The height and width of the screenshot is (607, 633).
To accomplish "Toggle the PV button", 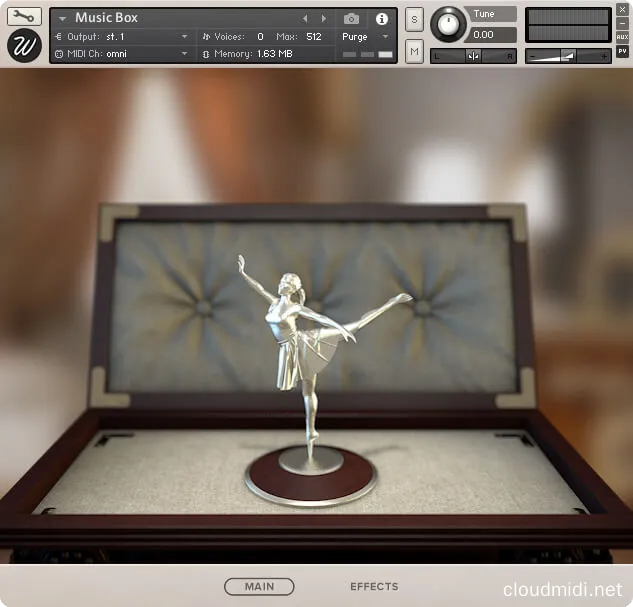I will (x=622, y=52).
